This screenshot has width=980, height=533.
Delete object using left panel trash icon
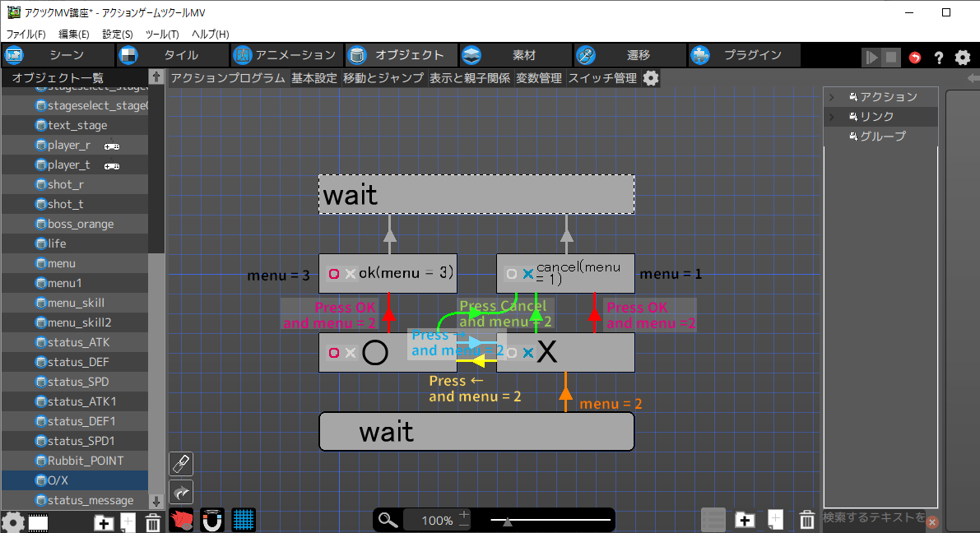coord(152,522)
